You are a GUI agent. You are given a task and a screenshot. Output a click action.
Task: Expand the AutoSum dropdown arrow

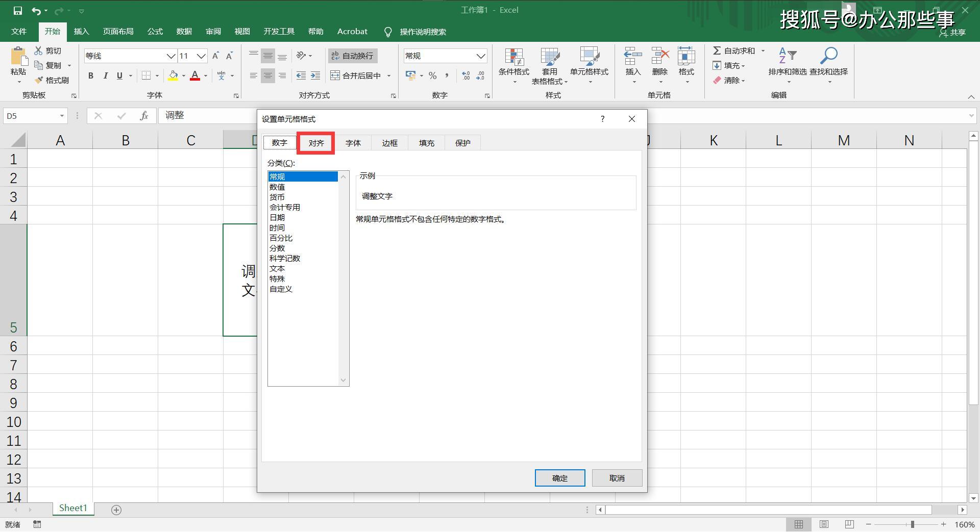coord(763,50)
